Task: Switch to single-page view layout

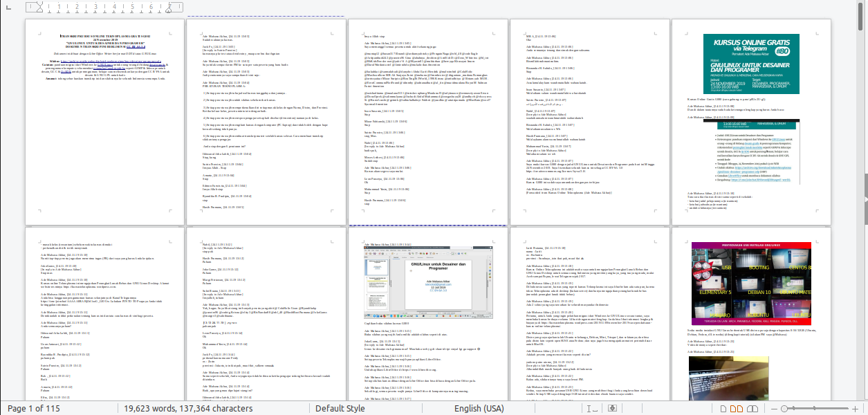Action: [x=723, y=408]
